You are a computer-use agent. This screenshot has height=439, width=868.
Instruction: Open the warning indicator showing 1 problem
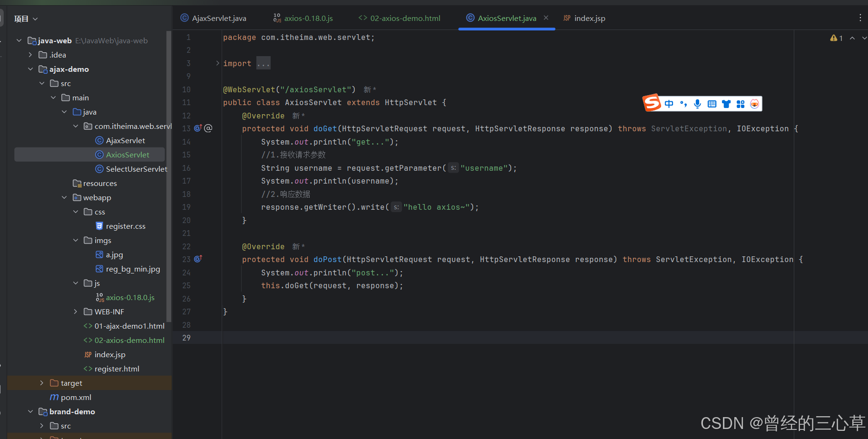click(836, 38)
